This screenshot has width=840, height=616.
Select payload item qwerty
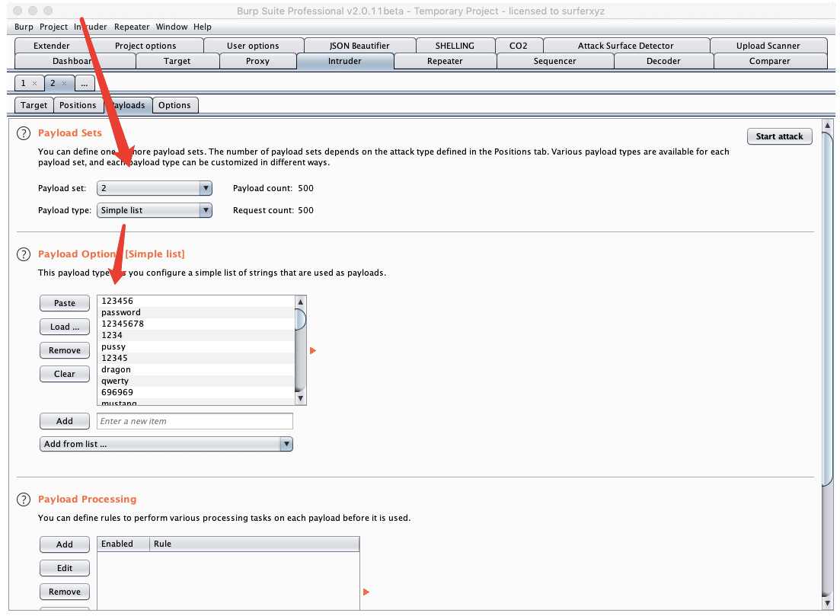coord(196,381)
